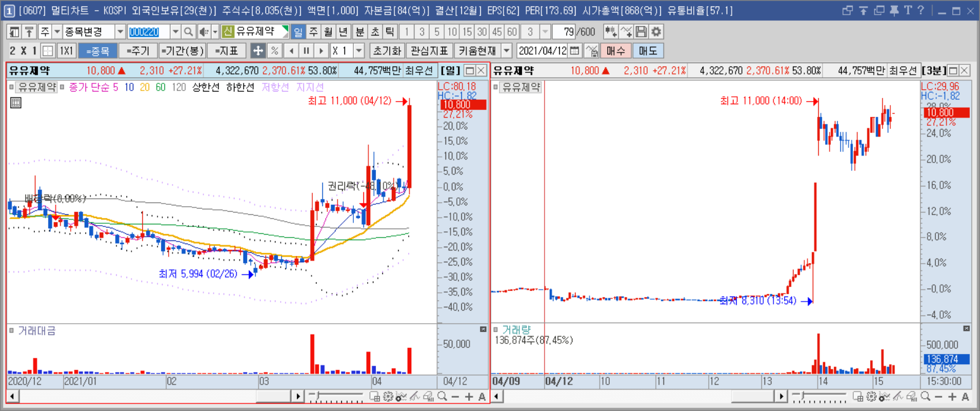The height and width of the screenshot is (411, 980).
Task: Click the pin-to-top arrow icon
Action: (x=28, y=32)
